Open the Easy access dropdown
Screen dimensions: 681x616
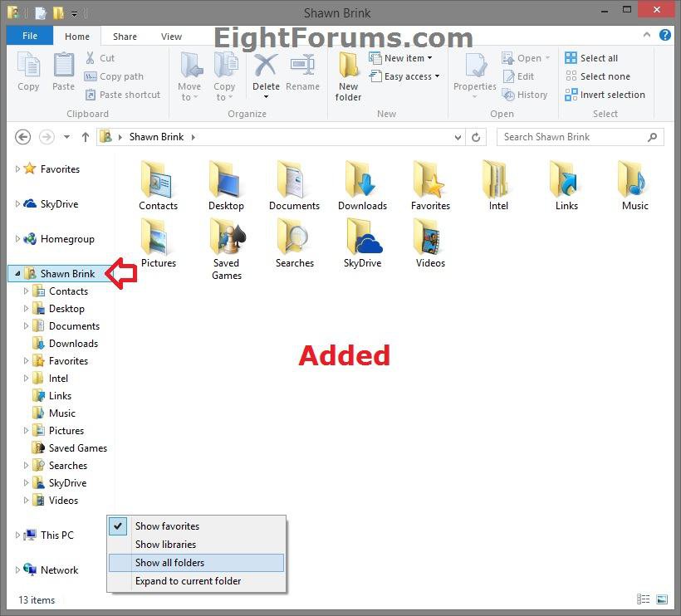click(405, 76)
